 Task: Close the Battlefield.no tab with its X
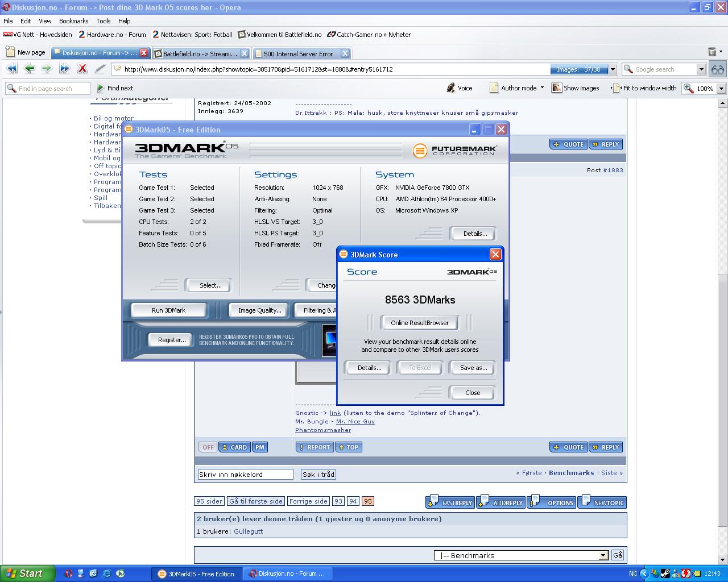244,53
